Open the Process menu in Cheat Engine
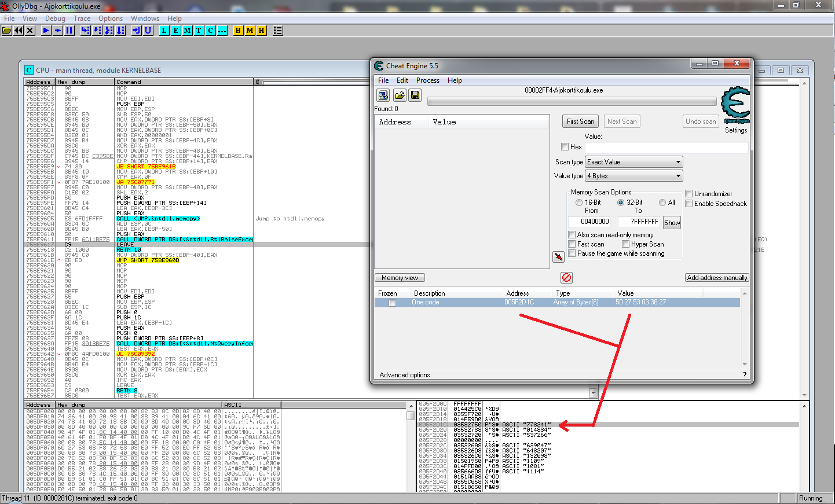The width and height of the screenshot is (835, 504). [427, 80]
